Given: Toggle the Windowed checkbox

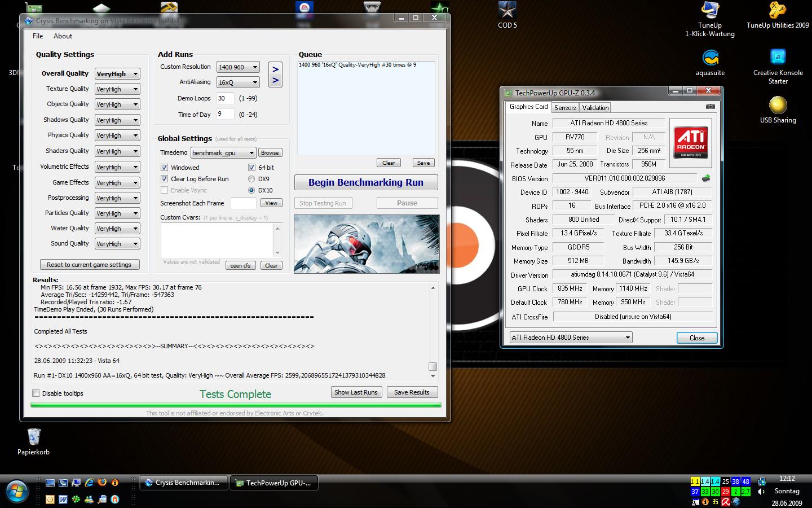Looking at the screenshot, I should (x=164, y=167).
